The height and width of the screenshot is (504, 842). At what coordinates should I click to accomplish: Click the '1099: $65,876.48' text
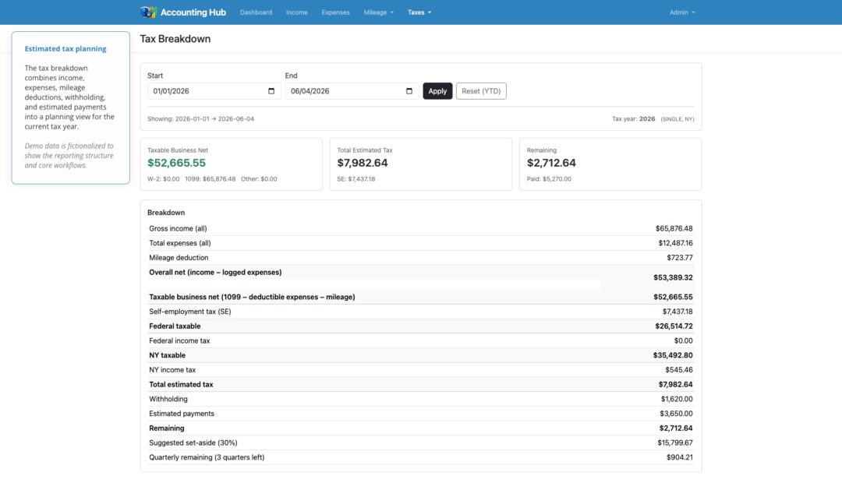[x=210, y=179]
